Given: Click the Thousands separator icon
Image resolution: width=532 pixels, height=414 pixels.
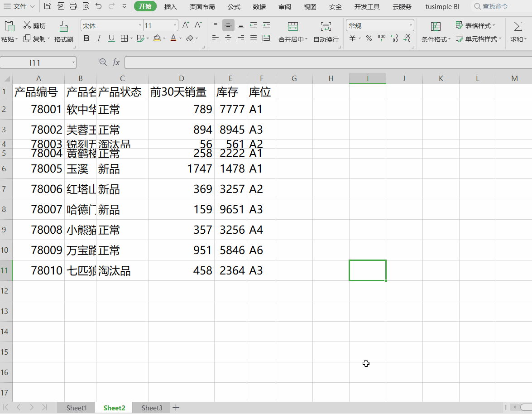Looking at the screenshot, I should (382, 39).
